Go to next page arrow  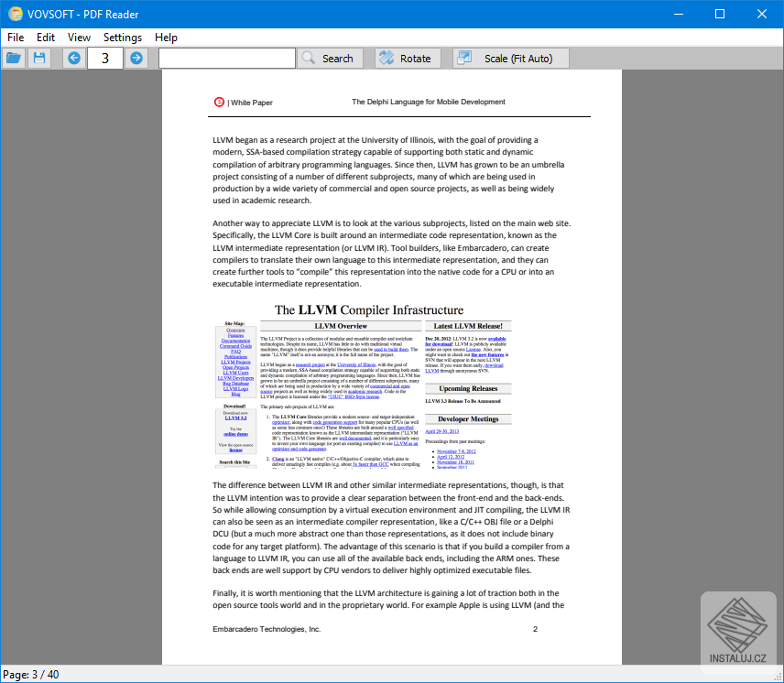tap(136, 59)
